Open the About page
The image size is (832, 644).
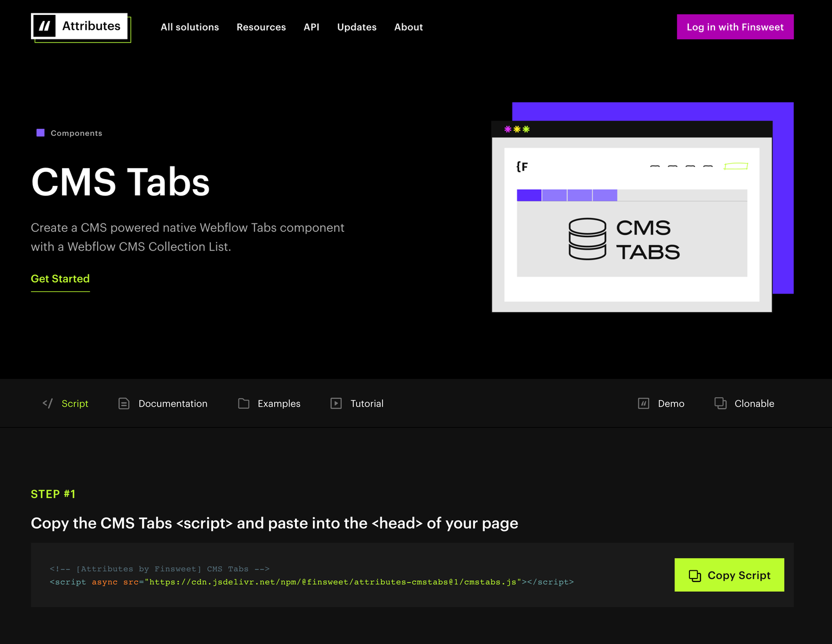(408, 27)
